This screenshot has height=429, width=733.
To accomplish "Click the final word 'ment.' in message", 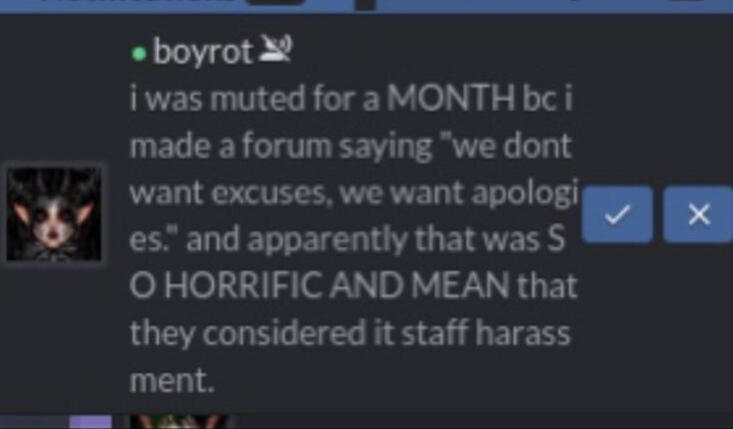I will (172, 380).
